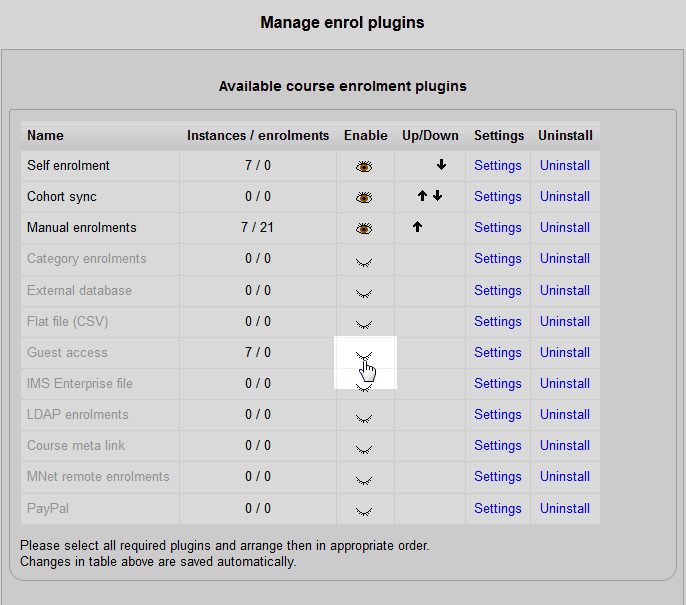Enable the Category enrolments plugin
This screenshot has height=605, width=686.
364,260
